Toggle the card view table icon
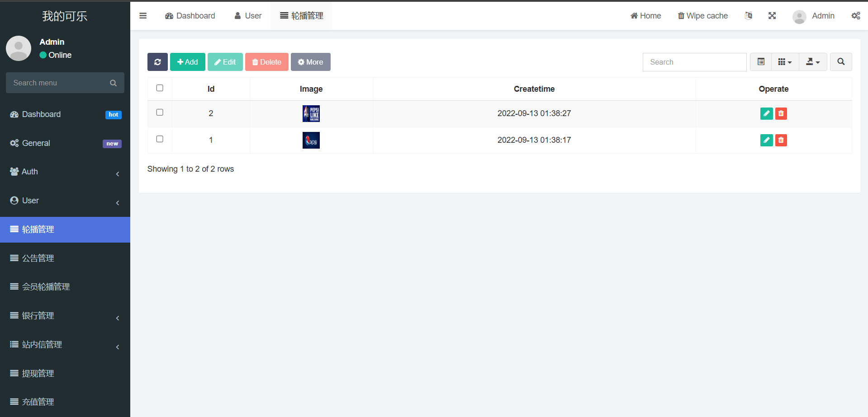868x417 pixels. tap(761, 62)
